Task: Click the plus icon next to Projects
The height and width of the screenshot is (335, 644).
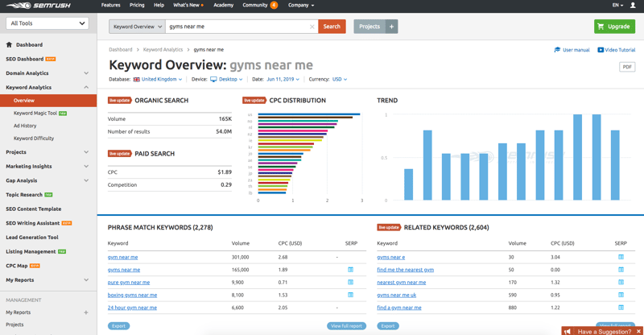Action: click(391, 27)
